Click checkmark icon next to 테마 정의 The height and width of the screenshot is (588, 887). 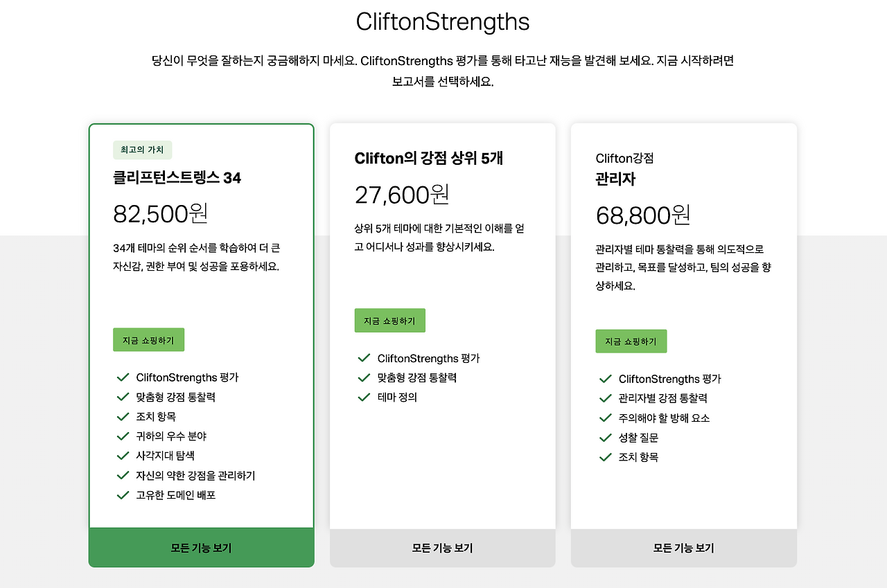click(365, 397)
